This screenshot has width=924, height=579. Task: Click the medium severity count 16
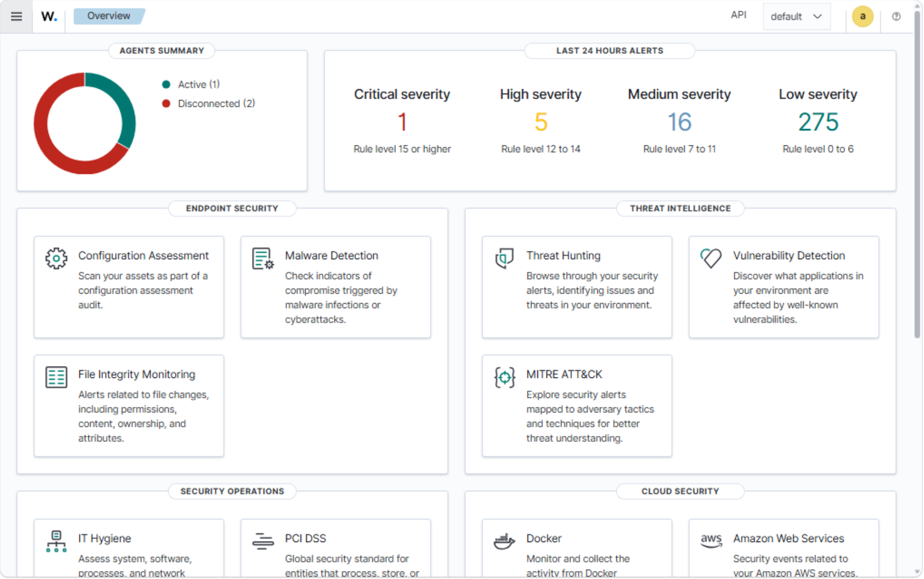[679, 122]
